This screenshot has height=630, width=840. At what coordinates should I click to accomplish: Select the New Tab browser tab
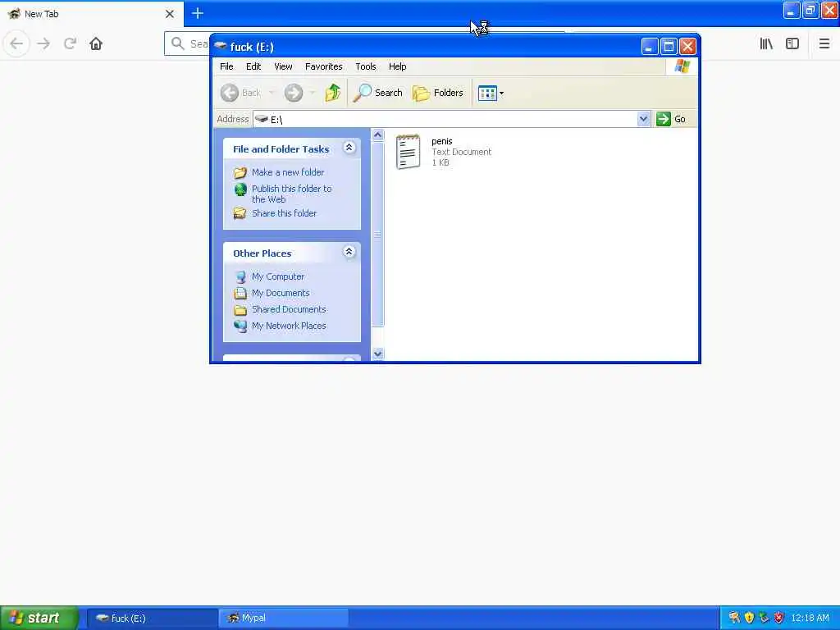coord(92,14)
